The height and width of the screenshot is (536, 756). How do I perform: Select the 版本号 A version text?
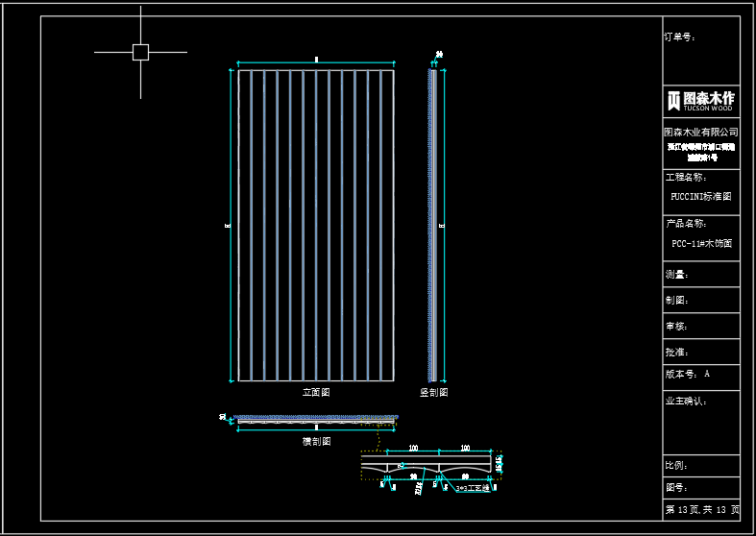(x=688, y=375)
